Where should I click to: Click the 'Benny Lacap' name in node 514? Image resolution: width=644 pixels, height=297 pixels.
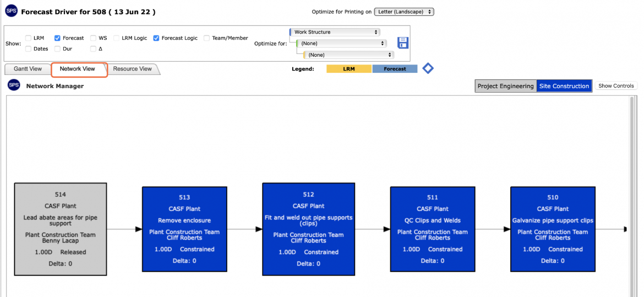click(61, 241)
